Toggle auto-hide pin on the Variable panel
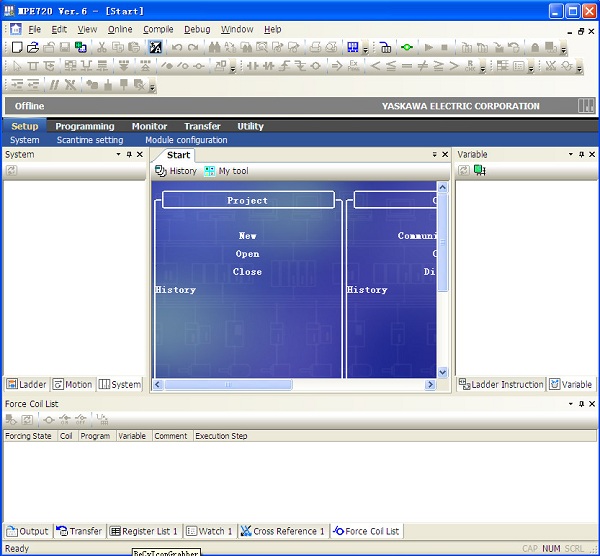Viewport: 600px width, 556px height. 581,155
